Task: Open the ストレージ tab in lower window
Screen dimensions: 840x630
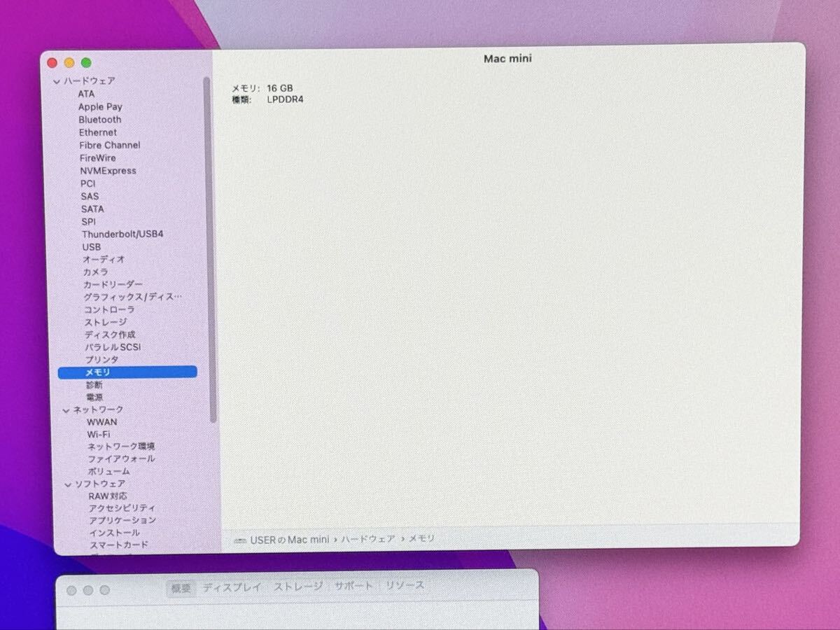Action: coord(298,587)
